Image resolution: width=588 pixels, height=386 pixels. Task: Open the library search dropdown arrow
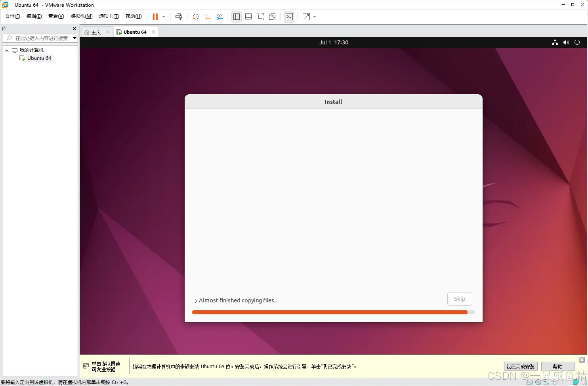pyautogui.click(x=74, y=38)
